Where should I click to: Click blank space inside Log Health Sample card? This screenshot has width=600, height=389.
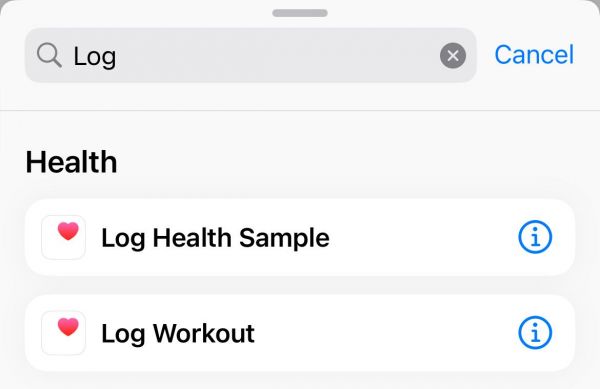421,237
